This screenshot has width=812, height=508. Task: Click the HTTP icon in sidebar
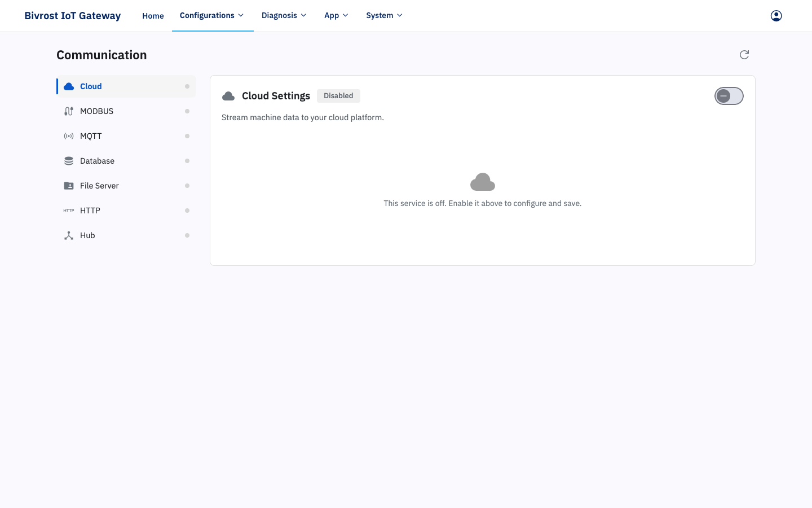click(69, 211)
